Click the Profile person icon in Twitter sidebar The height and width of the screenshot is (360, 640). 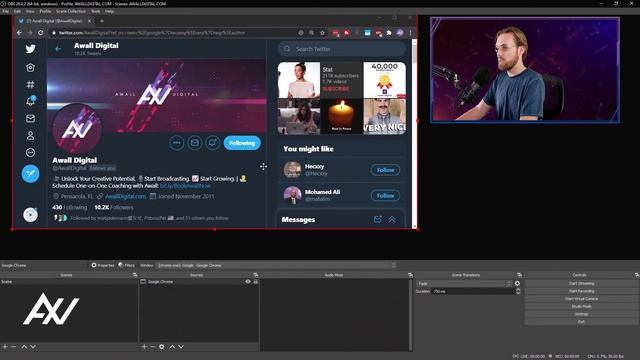pos(30,136)
